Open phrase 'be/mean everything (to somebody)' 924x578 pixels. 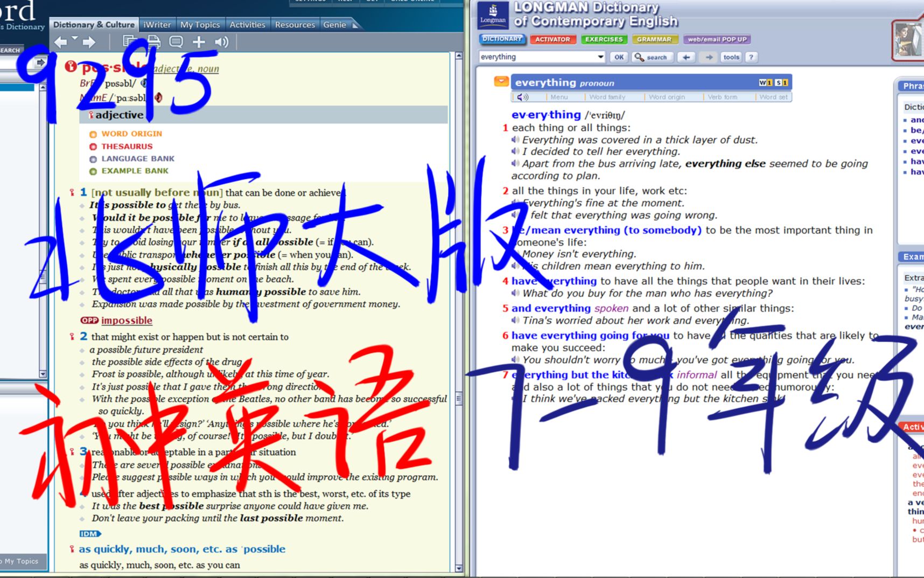606,230
